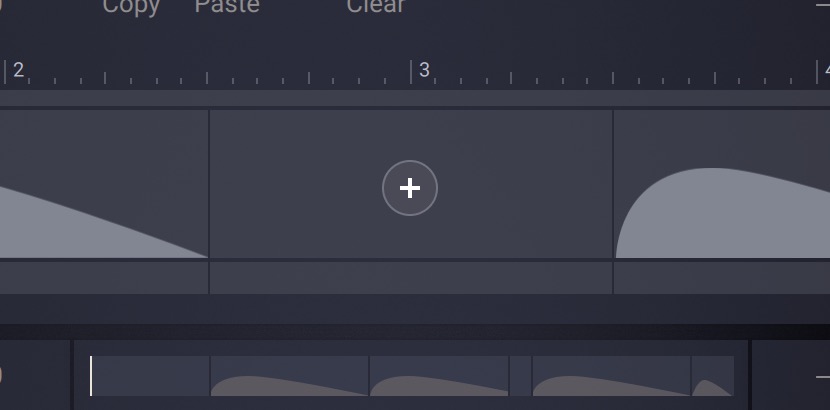Click the white playhead cursor in the overview
Screen dimensions: 830x410
click(91, 376)
